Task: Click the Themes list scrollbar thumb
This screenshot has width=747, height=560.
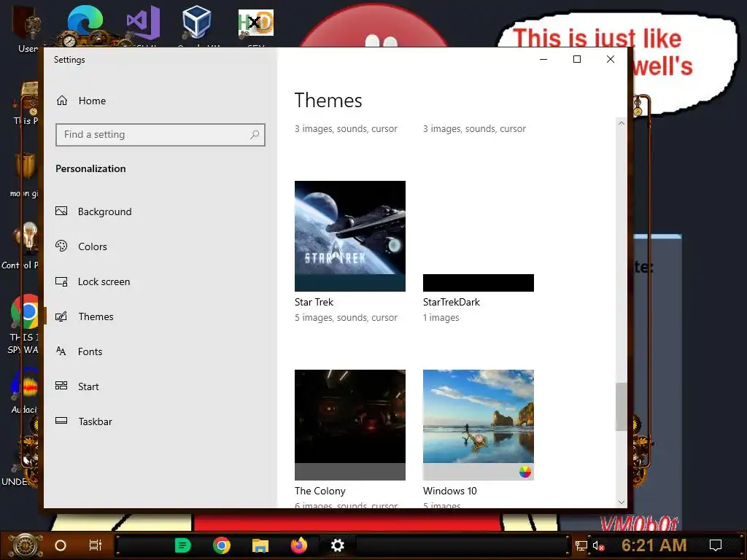Action: click(x=622, y=407)
